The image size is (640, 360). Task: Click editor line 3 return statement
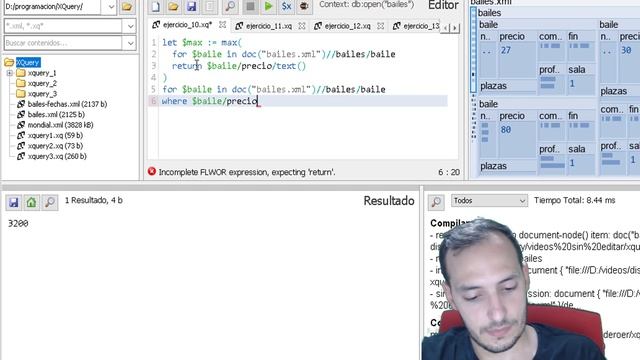(x=239, y=66)
